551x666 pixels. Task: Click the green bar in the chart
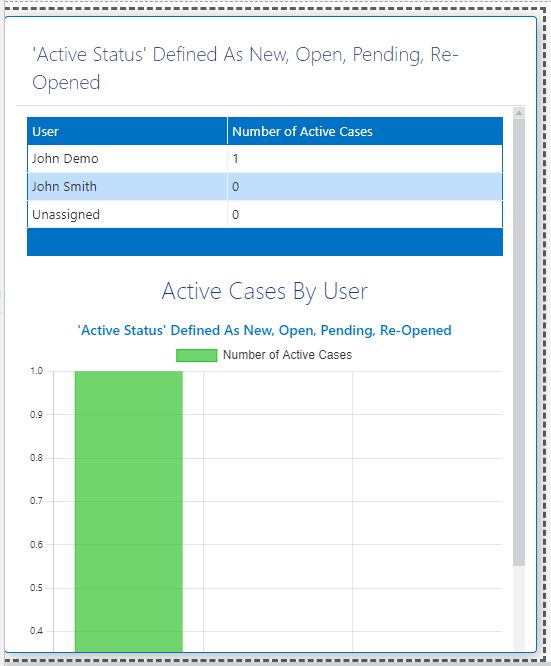(x=129, y=511)
